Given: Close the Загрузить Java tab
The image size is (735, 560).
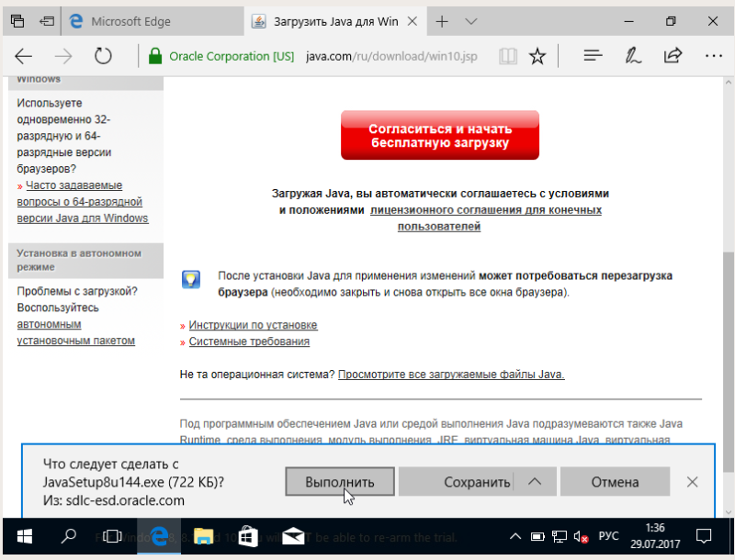Looking at the screenshot, I should [x=412, y=21].
